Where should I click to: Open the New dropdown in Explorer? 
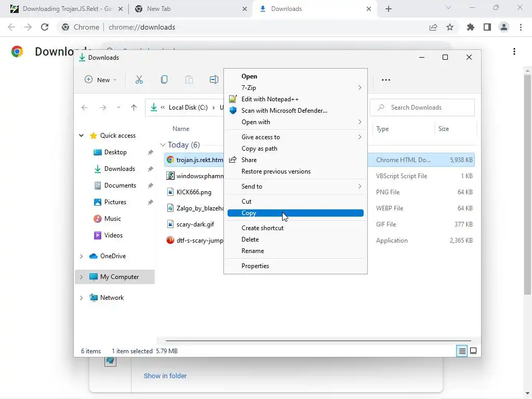pos(100,79)
